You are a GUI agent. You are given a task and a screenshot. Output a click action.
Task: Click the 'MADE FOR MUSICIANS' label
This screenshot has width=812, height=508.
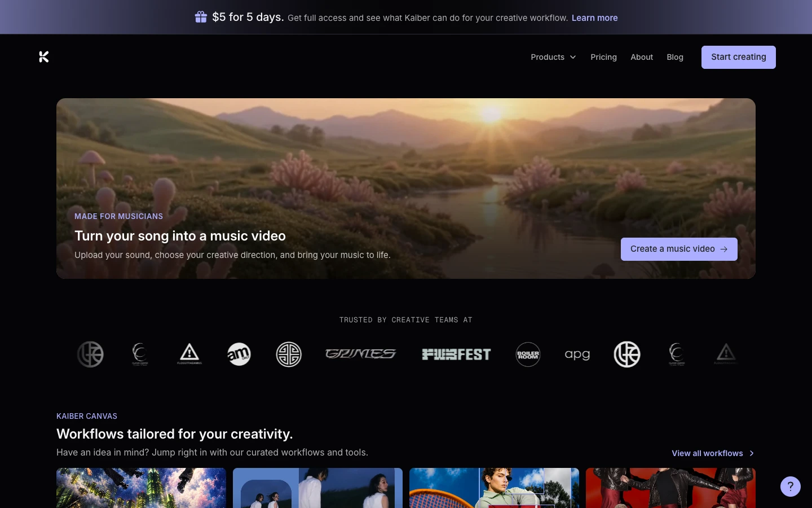(118, 216)
